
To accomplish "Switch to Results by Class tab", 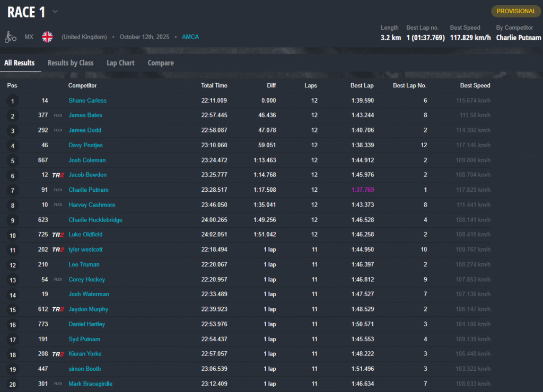I will pos(71,63).
